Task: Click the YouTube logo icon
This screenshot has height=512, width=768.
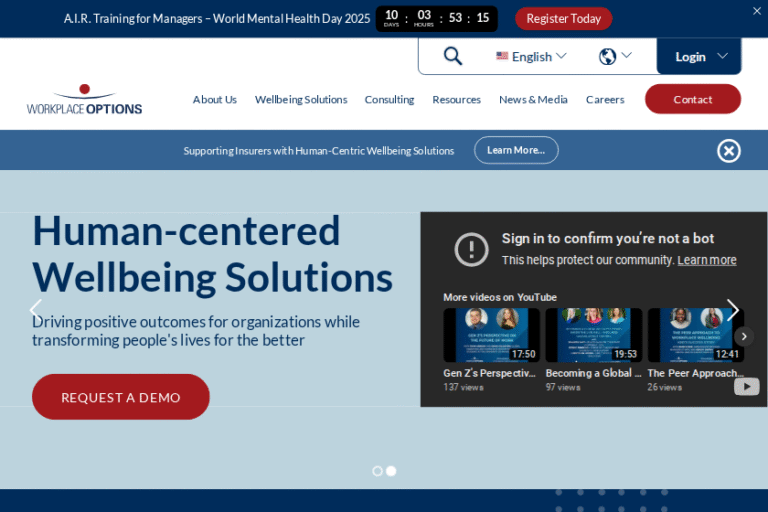Action: [x=746, y=386]
